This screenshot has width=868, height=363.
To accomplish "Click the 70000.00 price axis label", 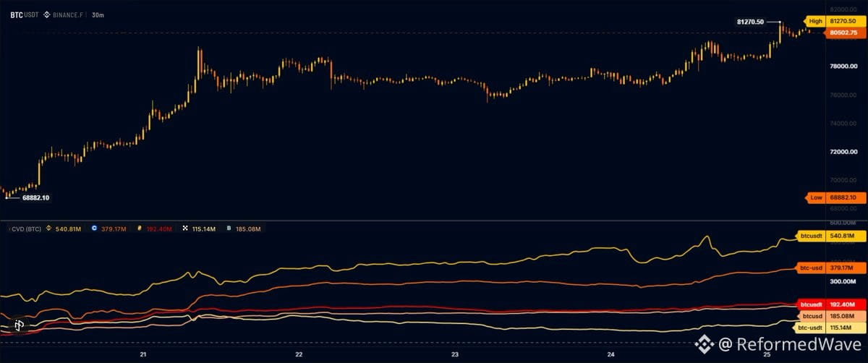I will pos(843,180).
